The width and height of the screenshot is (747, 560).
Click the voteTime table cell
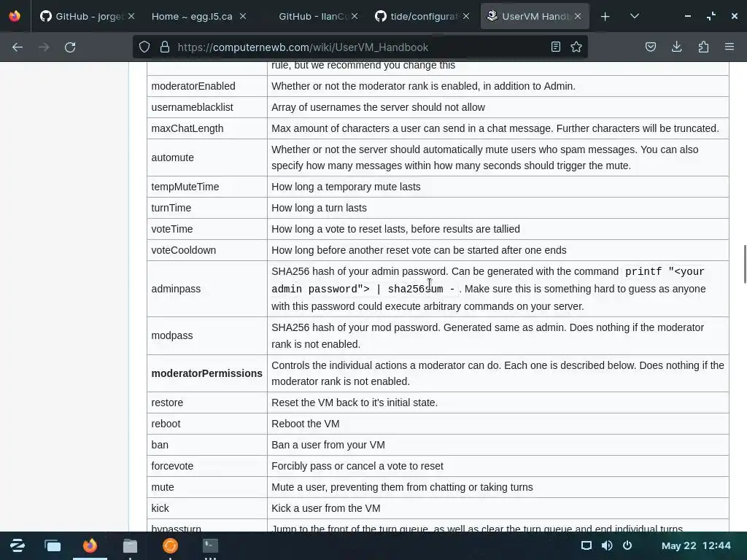coord(207,229)
